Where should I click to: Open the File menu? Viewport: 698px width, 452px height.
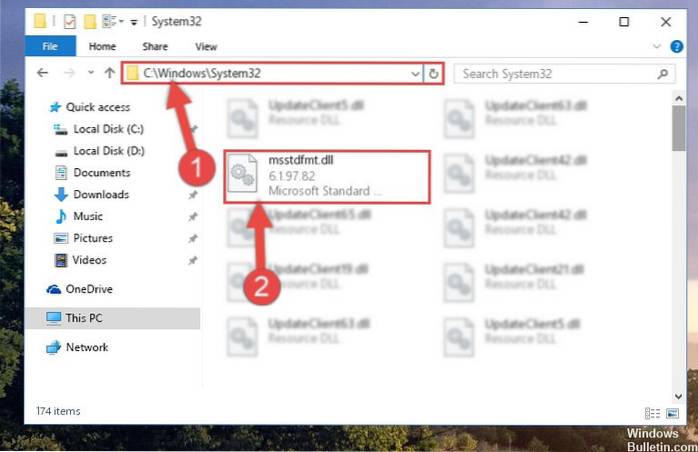(51, 46)
